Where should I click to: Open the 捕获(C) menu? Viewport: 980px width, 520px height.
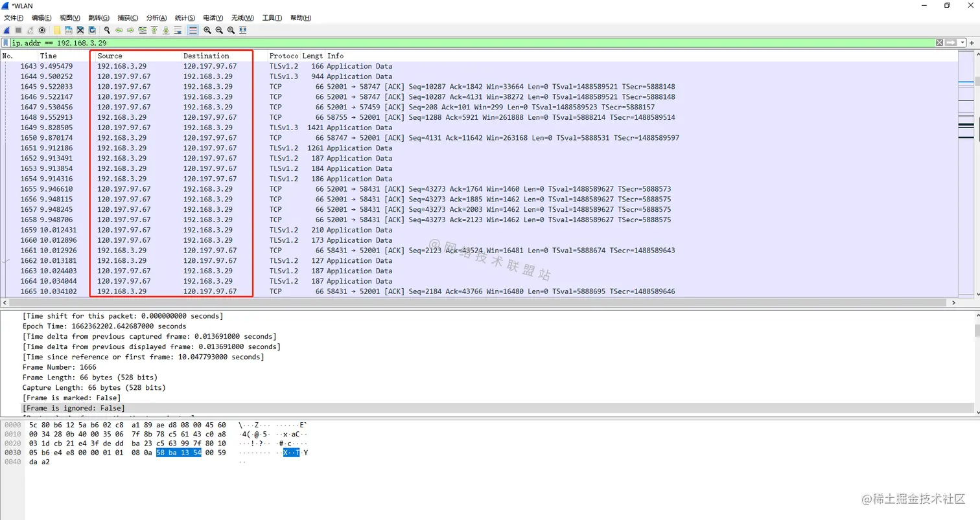[x=128, y=17]
